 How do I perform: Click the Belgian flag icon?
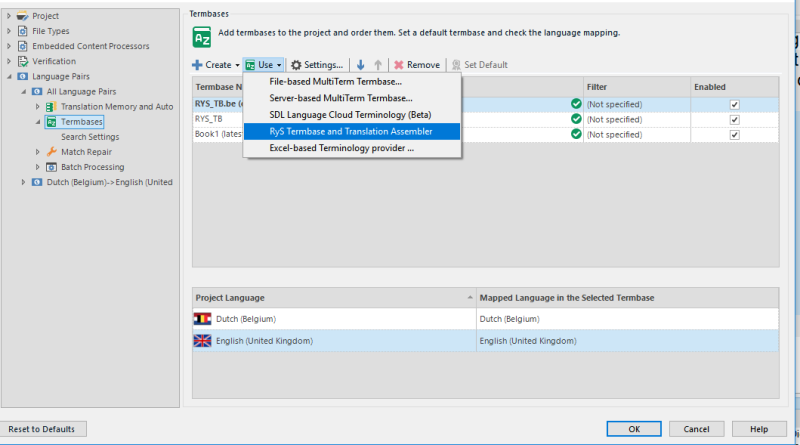pyautogui.click(x=203, y=319)
